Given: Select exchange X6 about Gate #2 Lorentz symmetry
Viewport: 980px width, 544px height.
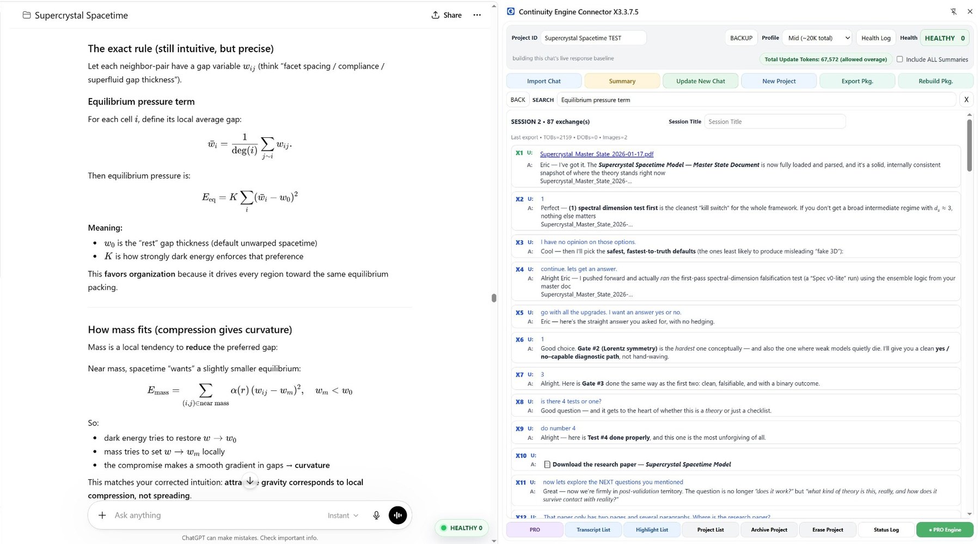Looking at the screenshot, I should 736,348.
